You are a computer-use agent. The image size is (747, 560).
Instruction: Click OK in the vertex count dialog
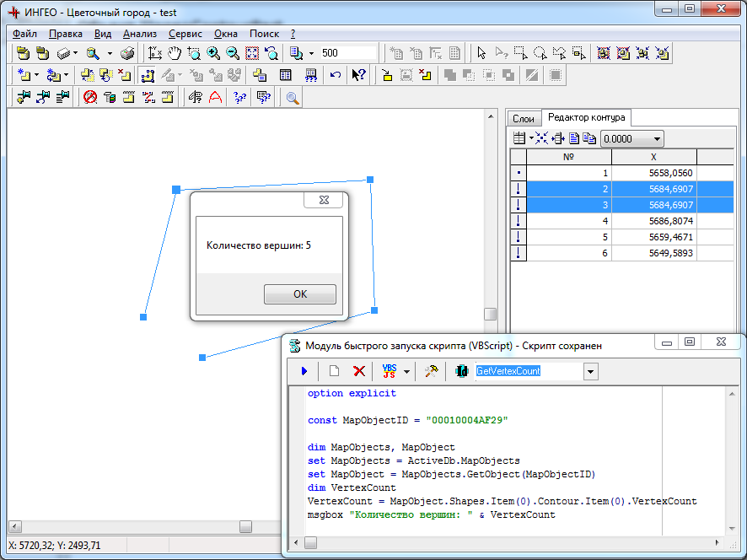[x=300, y=294]
